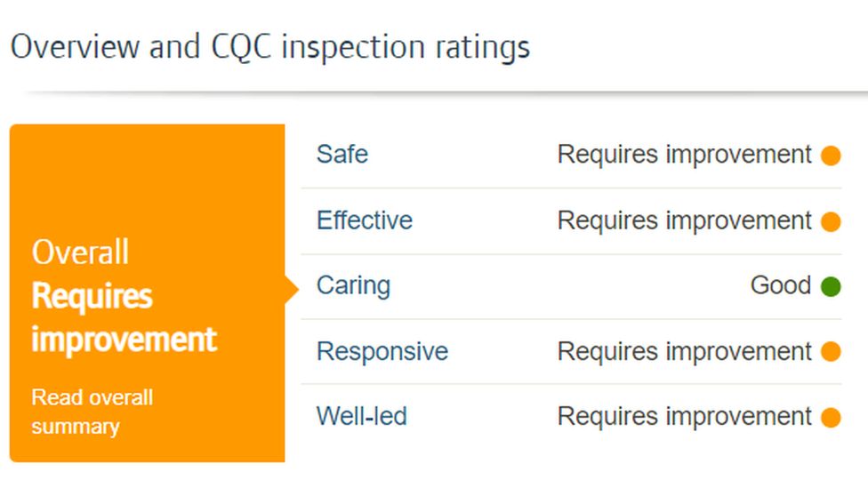868x488 pixels.
Task: Click the orange dot in the Responsive row
Action: click(x=831, y=352)
